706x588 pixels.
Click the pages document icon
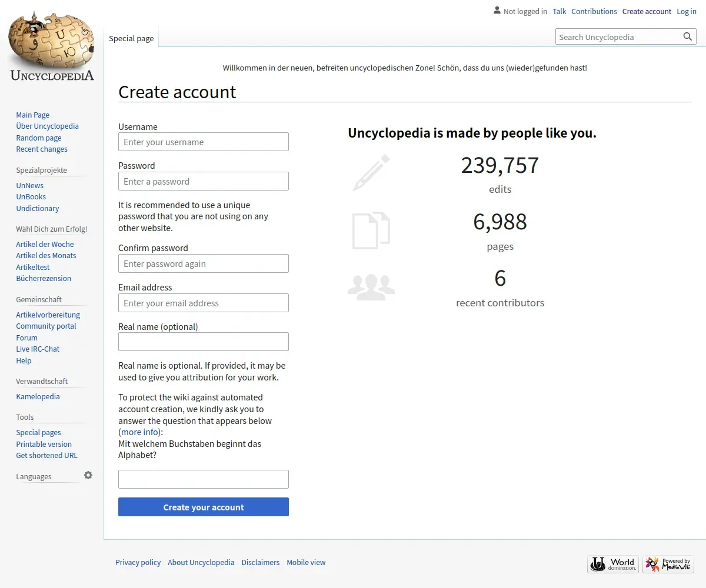[x=371, y=230]
